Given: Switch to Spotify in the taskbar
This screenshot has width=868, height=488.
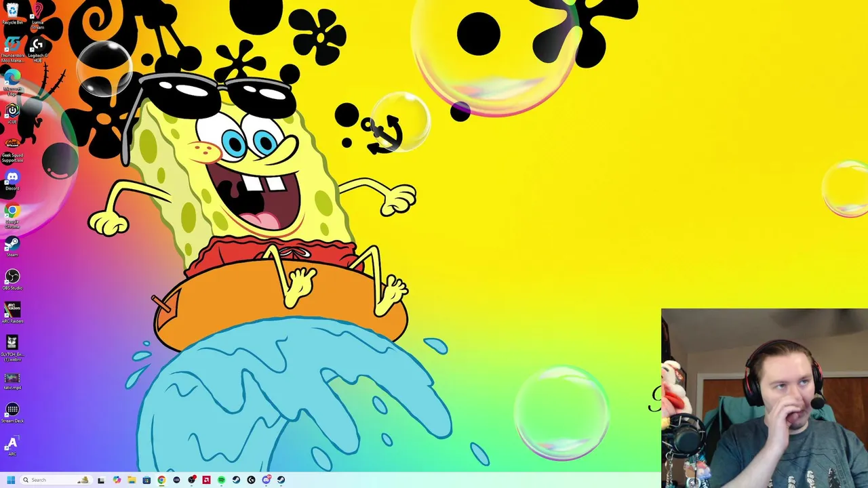Looking at the screenshot, I should pyautogui.click(x=221, y=480).
